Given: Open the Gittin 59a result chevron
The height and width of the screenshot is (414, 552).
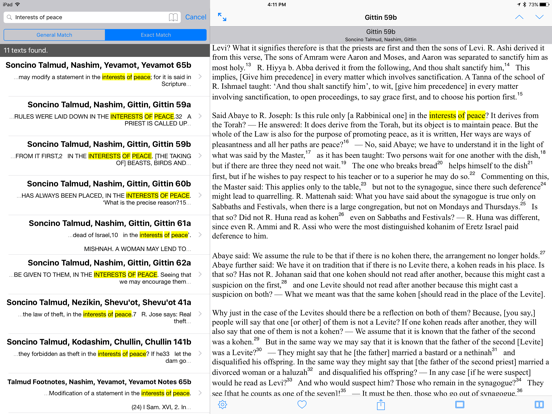Looking at the screenshot, I should [x=200, y=116].
